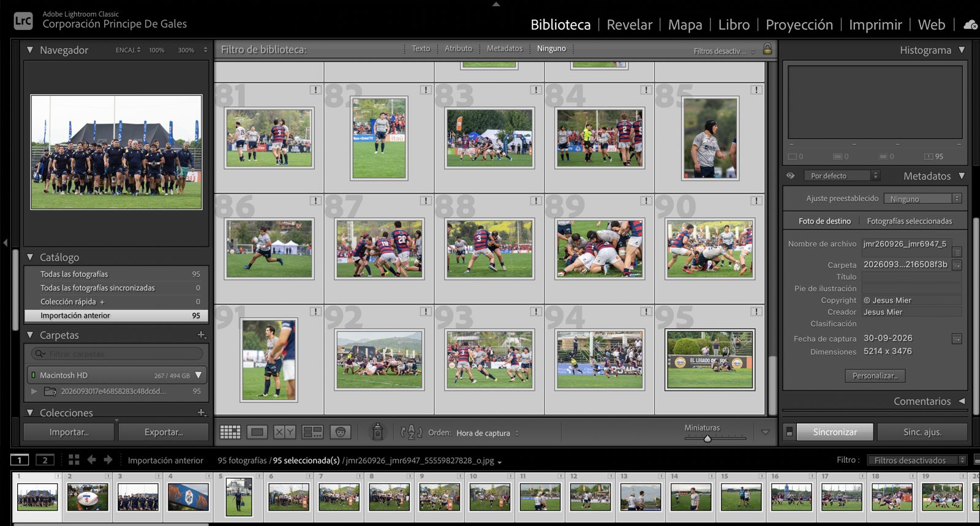Collapse the Histograma panel
The image size is (980, 526).
[962, 50]
